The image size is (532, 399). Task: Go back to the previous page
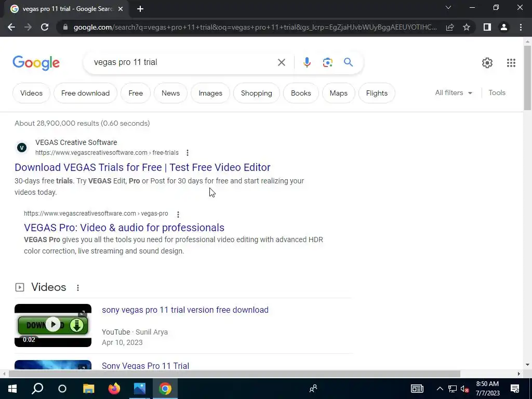click(x=11, y=27)
